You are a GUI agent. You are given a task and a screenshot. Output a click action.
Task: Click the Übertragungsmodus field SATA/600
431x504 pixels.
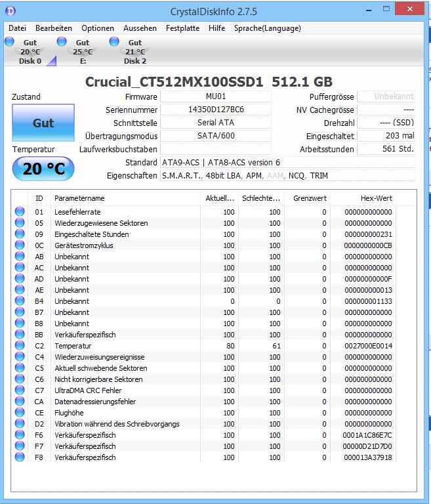coord(216,136)
